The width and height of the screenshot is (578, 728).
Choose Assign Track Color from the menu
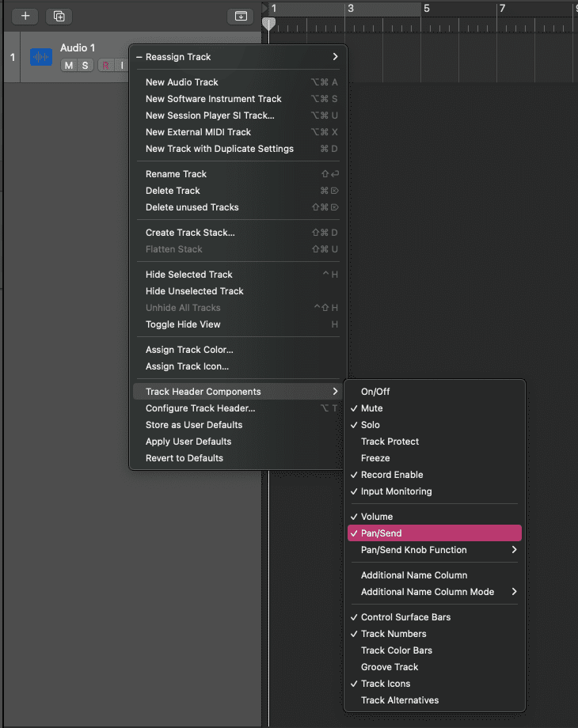tap(189, 350)
